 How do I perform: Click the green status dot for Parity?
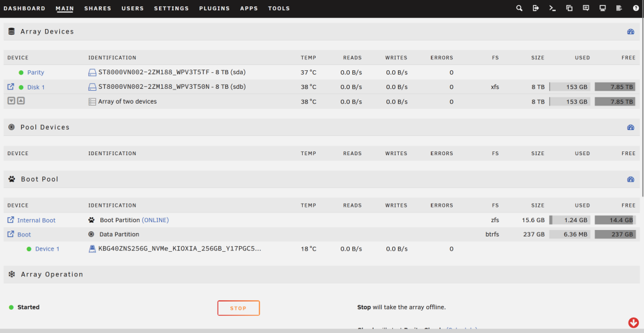[21, 73]
